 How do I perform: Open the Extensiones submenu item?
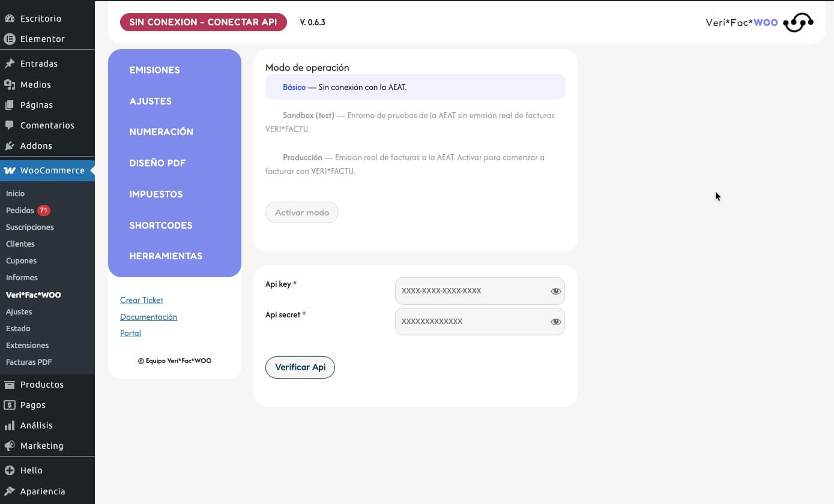tap(27, 346)
